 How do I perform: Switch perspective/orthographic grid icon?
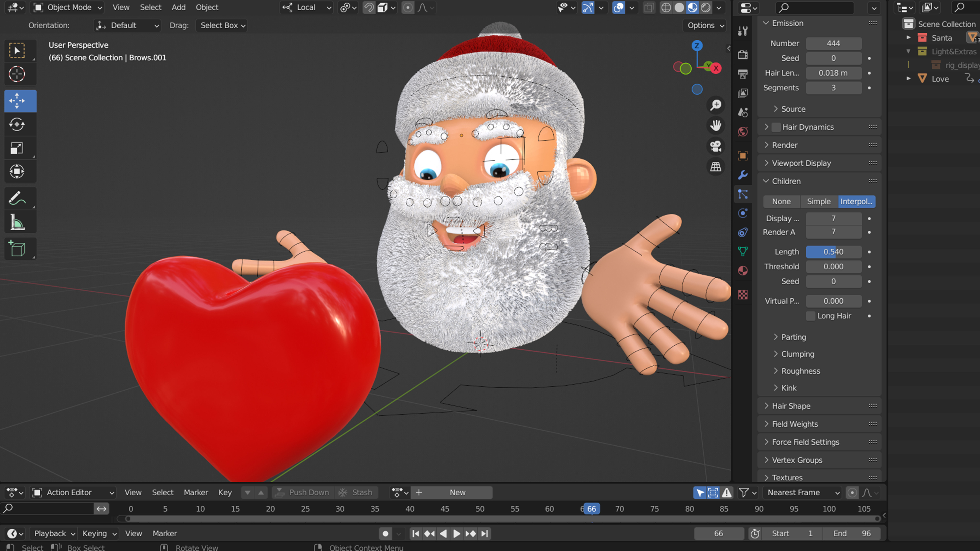point(716,167)
